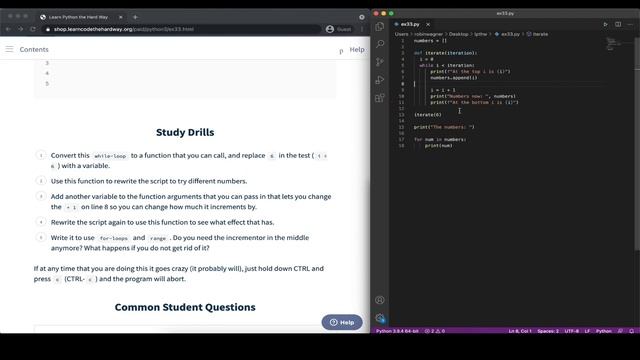Open the Run and Debug view
Image resolution: width=640 pixels, height=360 pixels.
380,80
